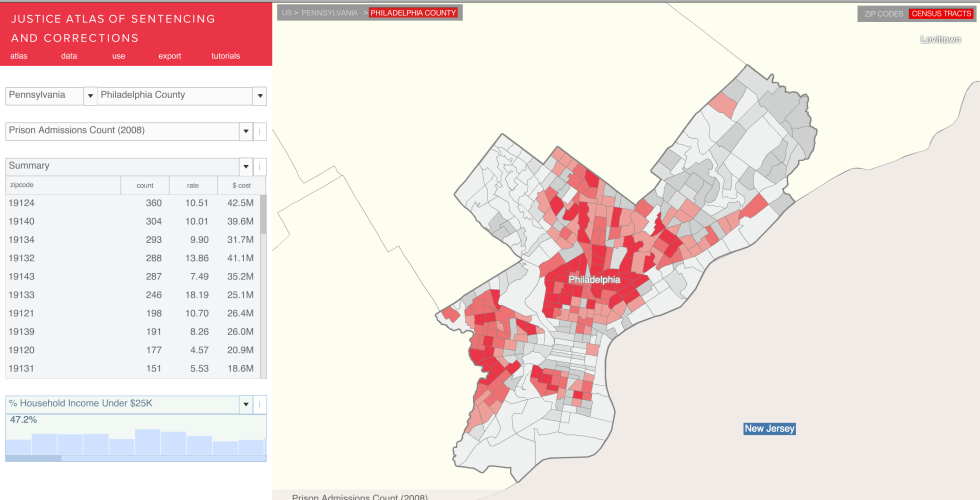Click the tallest histogram bar
Viewport: 980px width, 500px height.
pyautogui.click(x=148, y=442)
